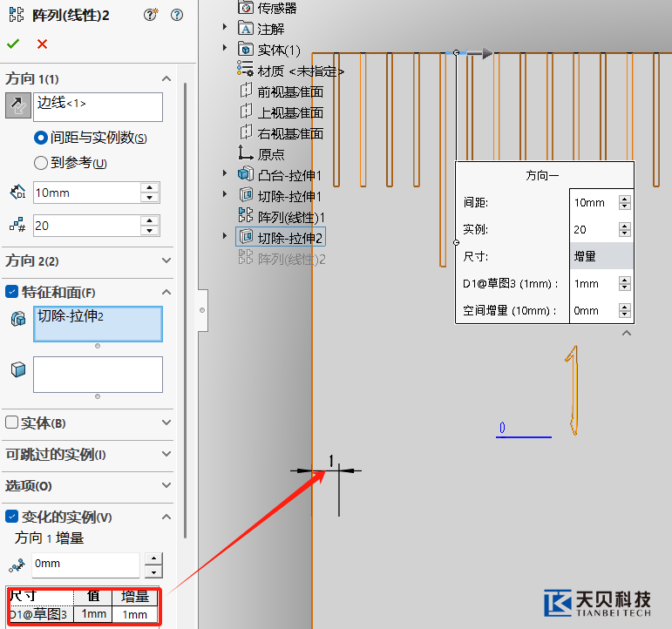Click the 原点 origin icon

point(246,152)
